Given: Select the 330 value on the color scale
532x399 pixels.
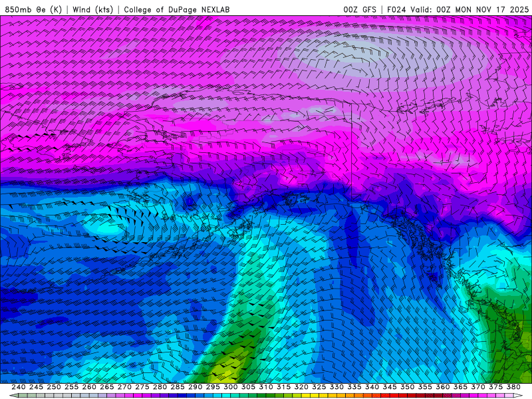Looking at the screenshot, I should [336, 387].
